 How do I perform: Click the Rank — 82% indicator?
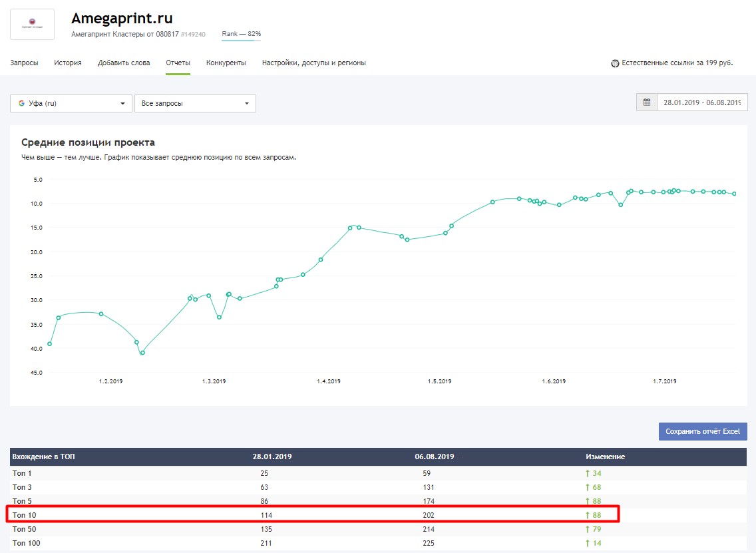tap(241, 34)
